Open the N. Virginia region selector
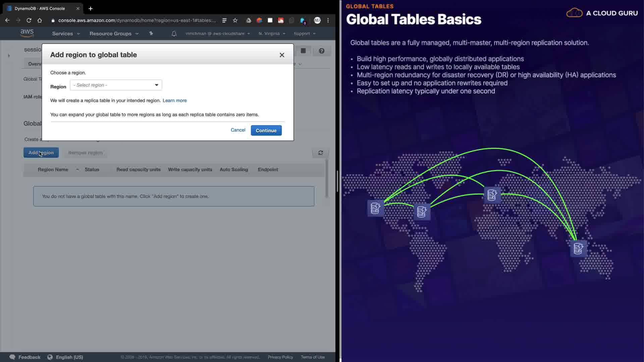Viewport: 644px width, 362px height. pyautogui.click(x=272, y=34)
